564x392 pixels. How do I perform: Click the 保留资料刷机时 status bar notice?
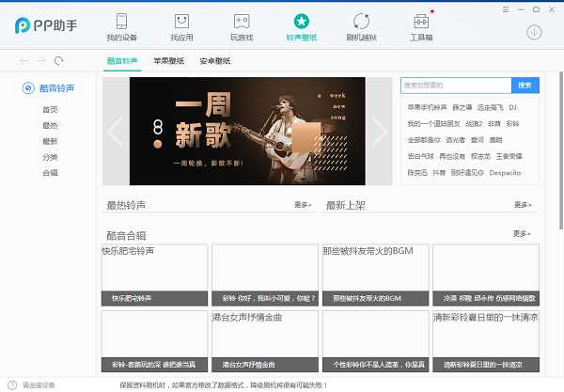224,385
